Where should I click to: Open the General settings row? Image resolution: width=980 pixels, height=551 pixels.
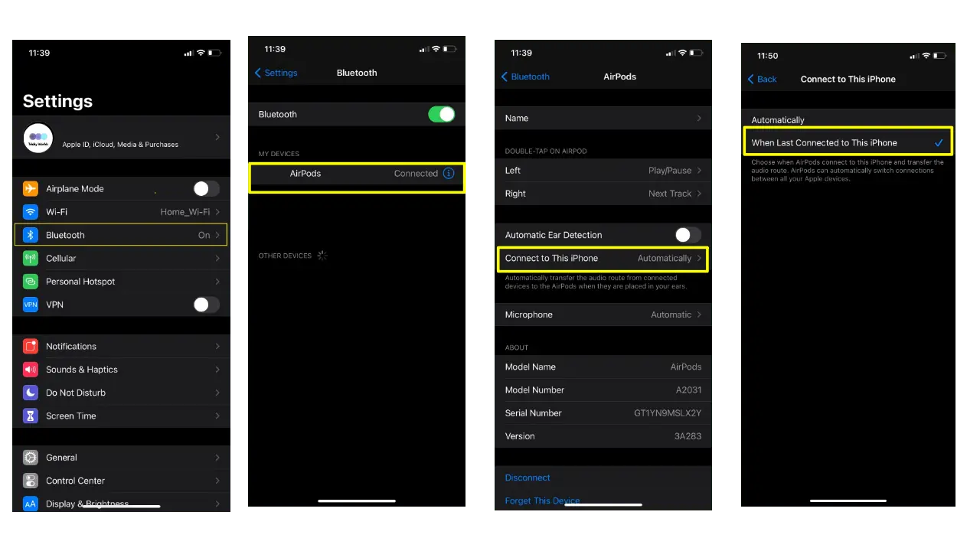coord(121,458)
